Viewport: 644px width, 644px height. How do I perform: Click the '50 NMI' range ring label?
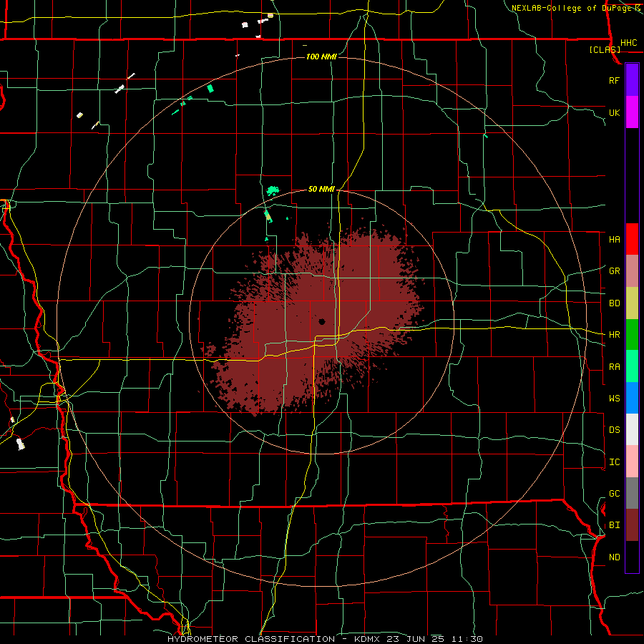click(x=321, y=189)
